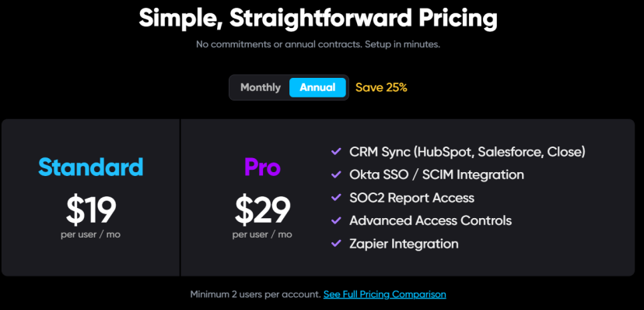The image size is (644, 310).
Task: Choose the Standard plan title
Action: (91, 167)
